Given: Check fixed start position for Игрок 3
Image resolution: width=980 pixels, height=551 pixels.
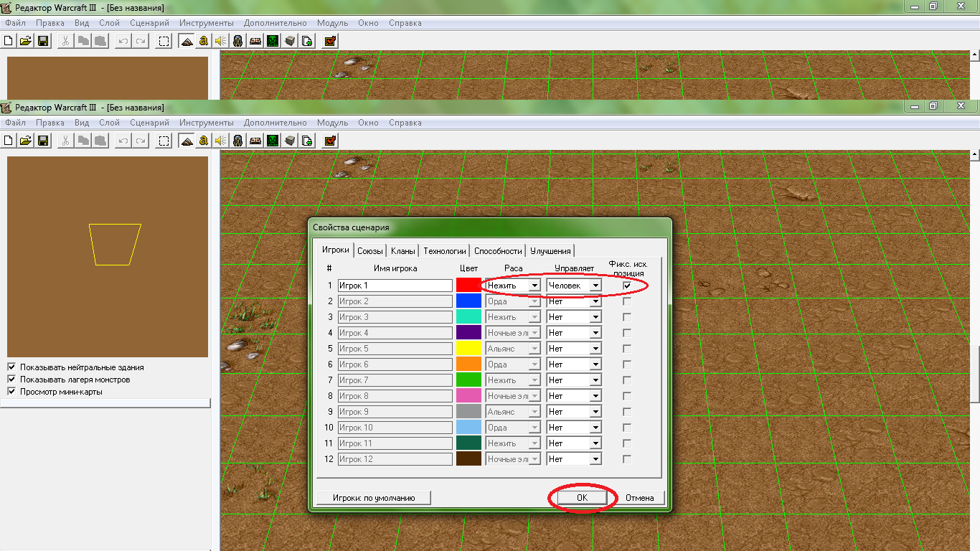Looking at the screenshot, I should pos(627,317).
